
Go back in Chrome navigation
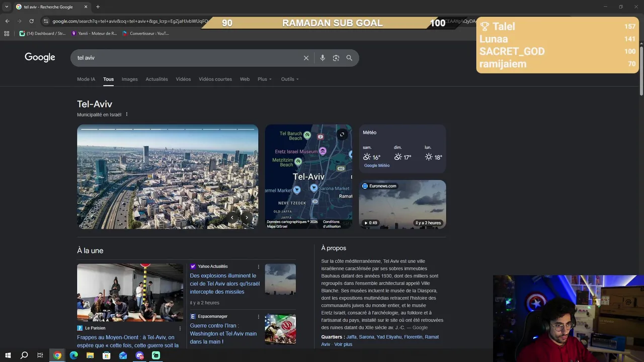tap(7, 21)
